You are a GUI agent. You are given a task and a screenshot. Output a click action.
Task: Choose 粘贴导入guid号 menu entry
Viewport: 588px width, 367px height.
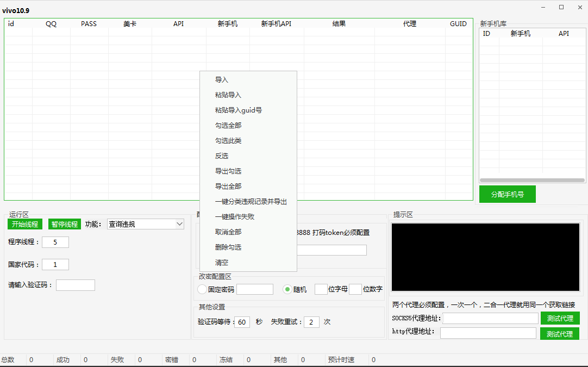(239, 110)
